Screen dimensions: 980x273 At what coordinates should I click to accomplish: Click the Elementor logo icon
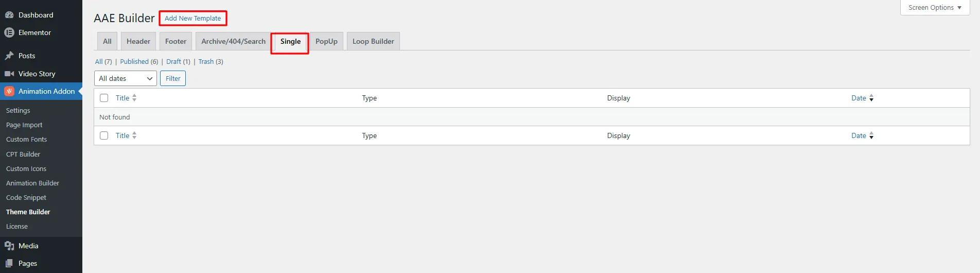(x=9, y=32)
